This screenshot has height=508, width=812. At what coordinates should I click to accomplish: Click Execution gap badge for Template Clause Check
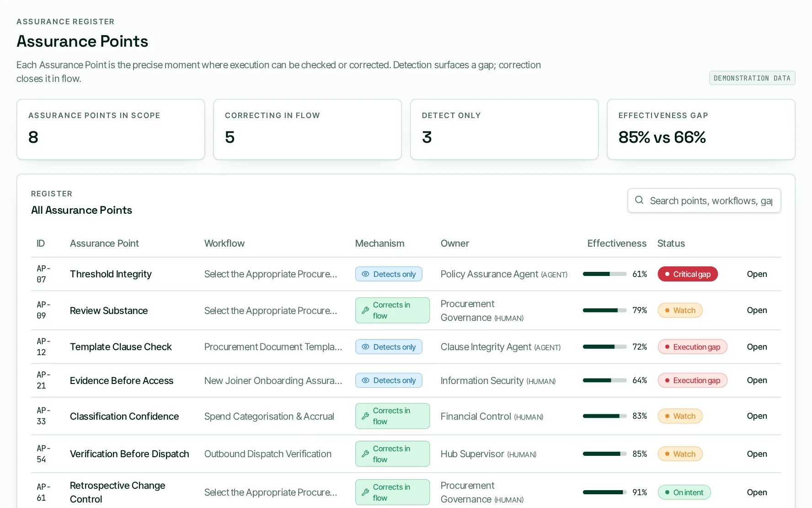[x=692, y=347]
